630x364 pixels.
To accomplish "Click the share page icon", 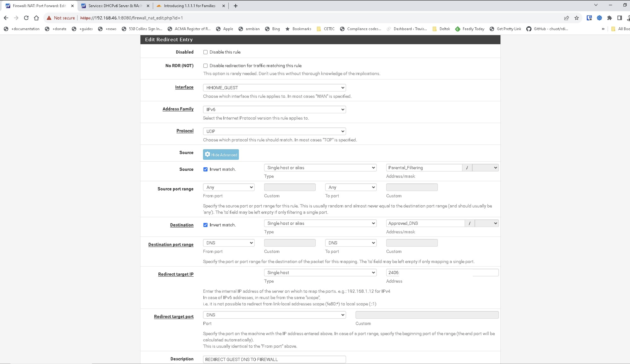I will (x=567, y=18).
